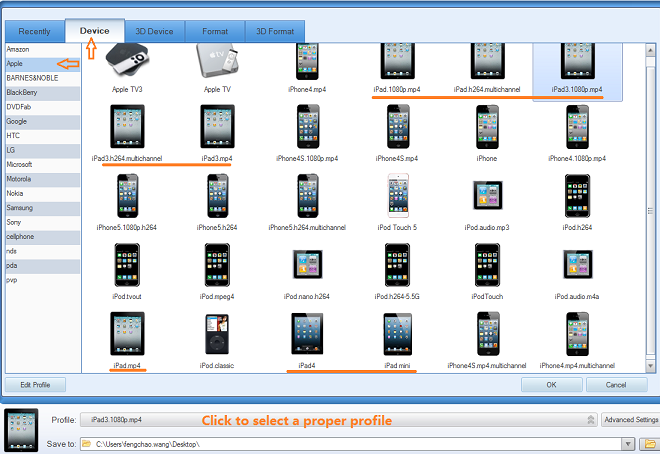
Task: Select the iPhone4.1080p.mp4 profile
Action: 578,127
